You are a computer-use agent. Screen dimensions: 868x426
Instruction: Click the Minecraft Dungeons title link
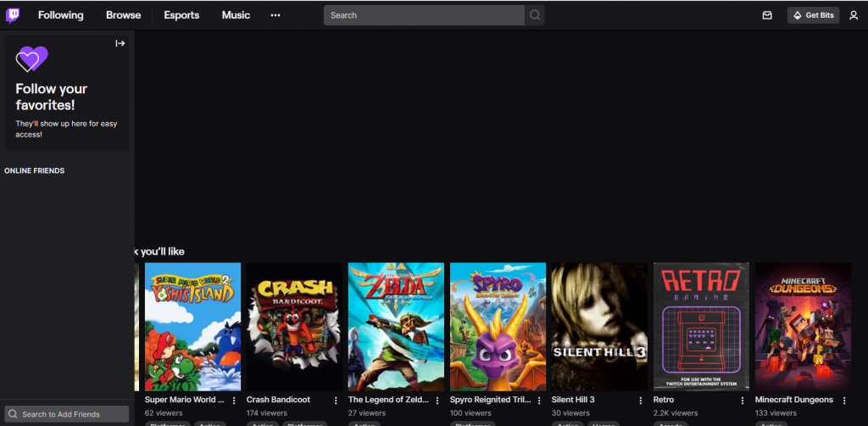793,400
